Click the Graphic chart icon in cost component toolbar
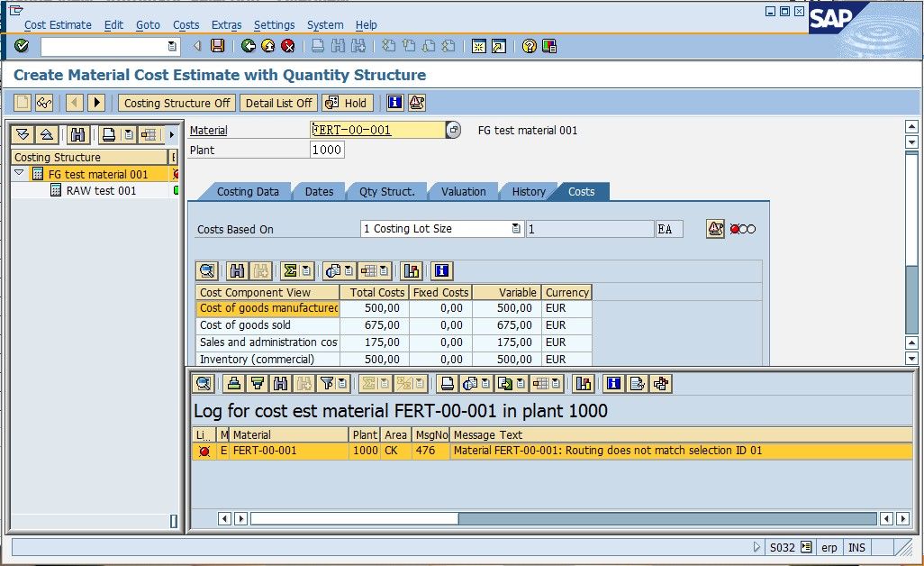Viewport: 924px width, 566px height. [x=411, y=270]
